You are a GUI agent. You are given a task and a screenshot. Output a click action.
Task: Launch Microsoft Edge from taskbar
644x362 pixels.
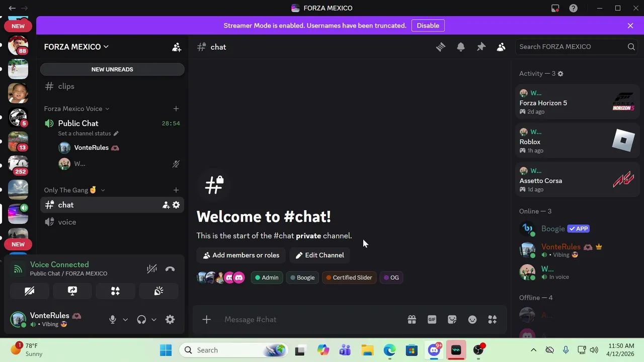[389, 350]
